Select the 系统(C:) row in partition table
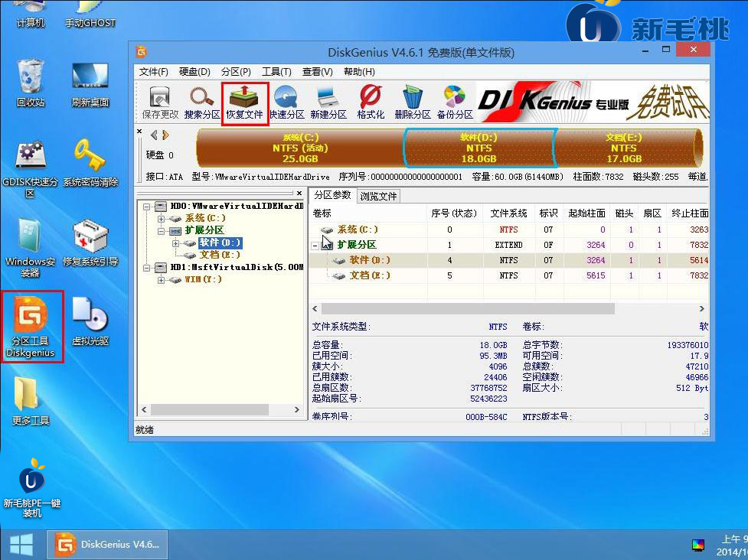Viewport: 748px width, 560px height. click(x=509, y=230)
